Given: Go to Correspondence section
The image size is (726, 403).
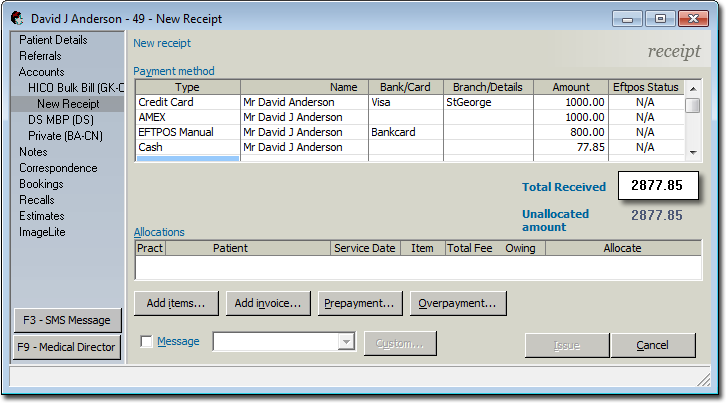Looking at the screenshot, I should [x=56, y=168].
